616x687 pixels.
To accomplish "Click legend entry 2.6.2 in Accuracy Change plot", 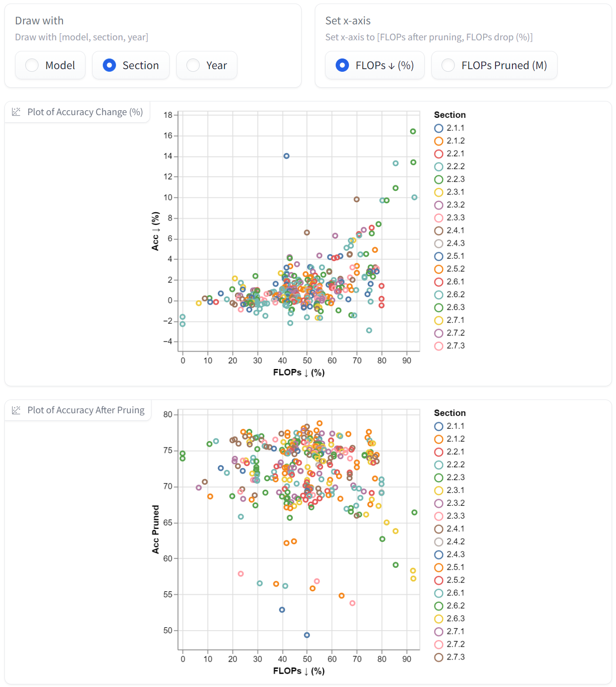I will pyautogui.click(x=449, y=295).
